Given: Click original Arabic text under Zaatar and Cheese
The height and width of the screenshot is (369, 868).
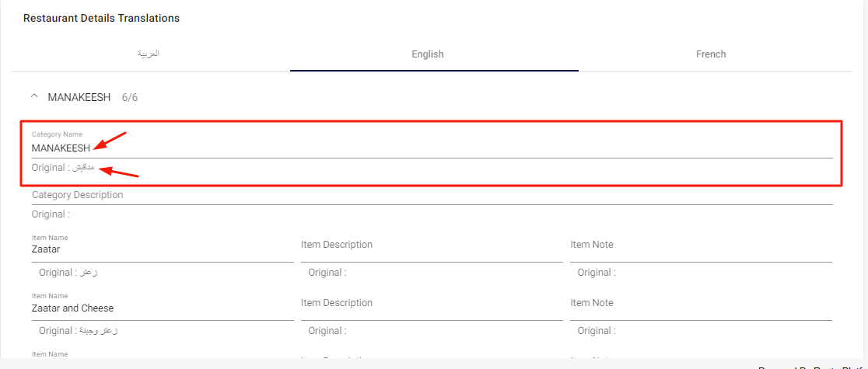Looking at the screenshot, I should tap(99, 331).
